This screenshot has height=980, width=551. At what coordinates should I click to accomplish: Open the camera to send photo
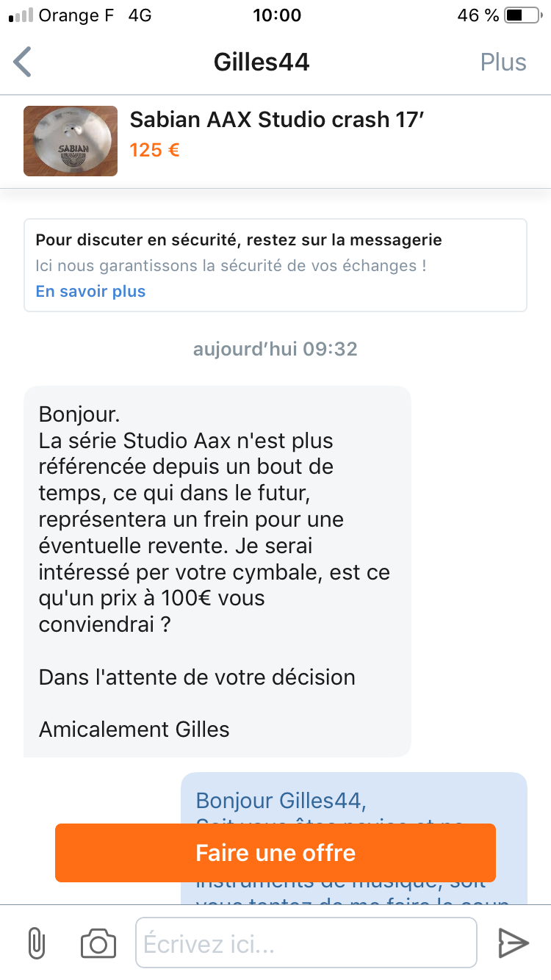coord(98,943)
